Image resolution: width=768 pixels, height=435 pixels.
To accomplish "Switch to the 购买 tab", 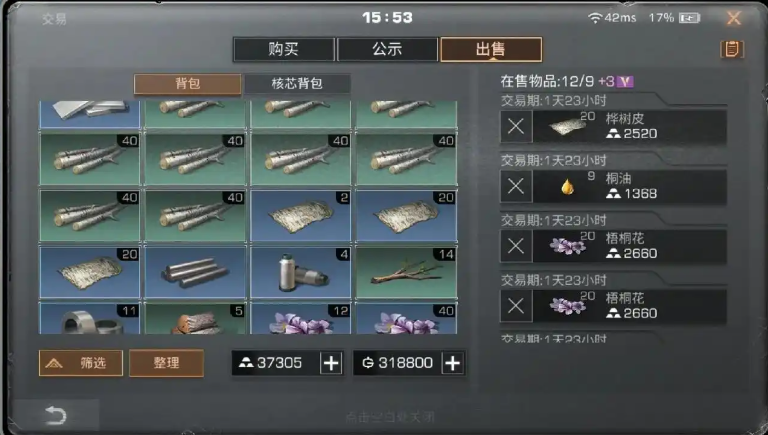I will [x=284, y=49].
